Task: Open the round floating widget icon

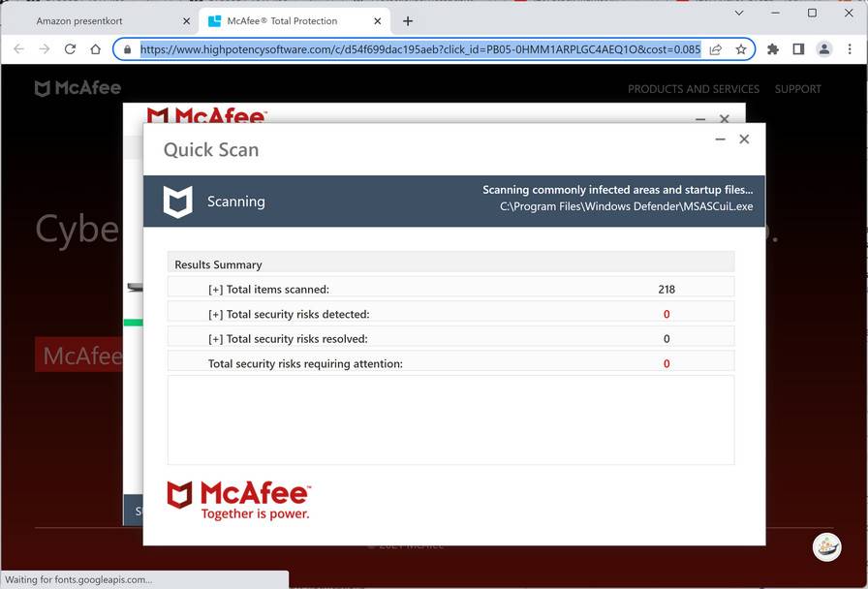Action: tap(827, 547)
